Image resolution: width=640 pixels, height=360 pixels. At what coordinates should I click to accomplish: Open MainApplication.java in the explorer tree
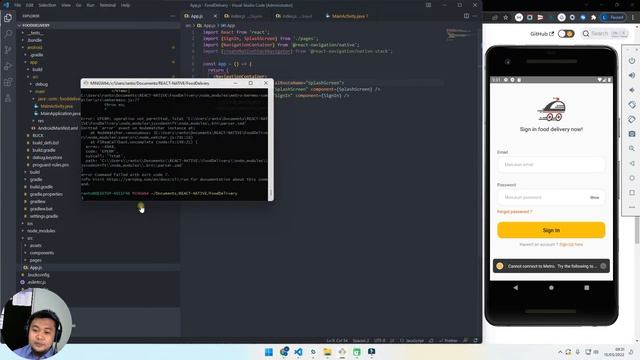point(60,113)
